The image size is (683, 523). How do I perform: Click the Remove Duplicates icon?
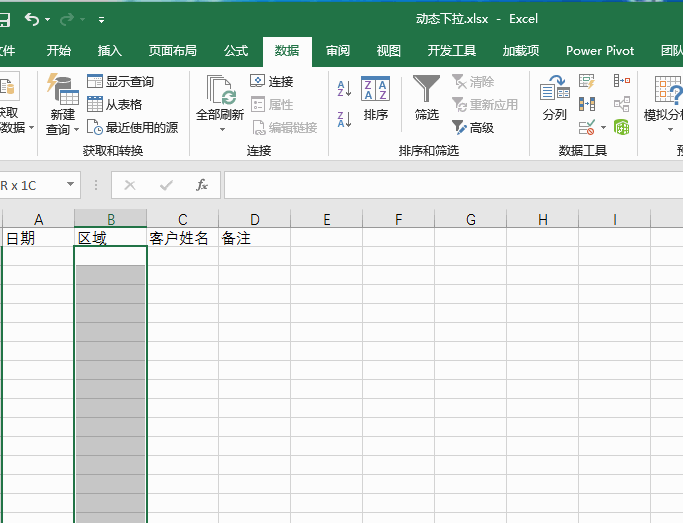(x=587, y=105)
